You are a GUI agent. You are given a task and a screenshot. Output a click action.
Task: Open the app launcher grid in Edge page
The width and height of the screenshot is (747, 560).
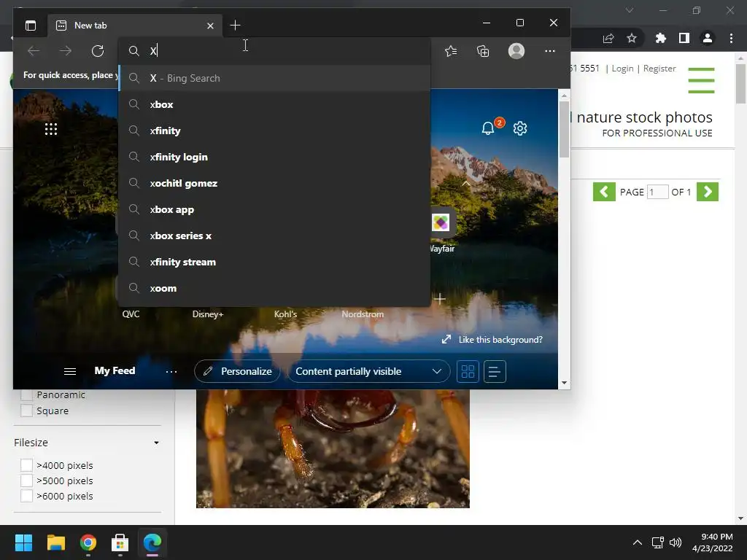[x=51, y=129]
